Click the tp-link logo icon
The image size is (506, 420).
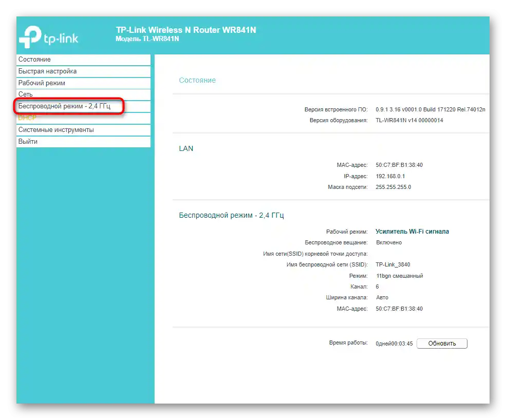(49, 37)
